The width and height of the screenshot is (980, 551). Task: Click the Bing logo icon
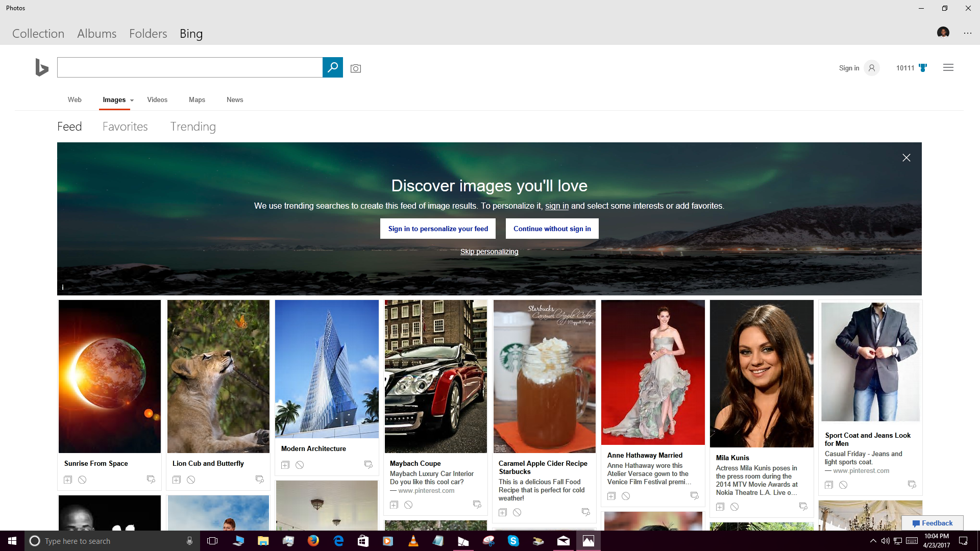42,67
